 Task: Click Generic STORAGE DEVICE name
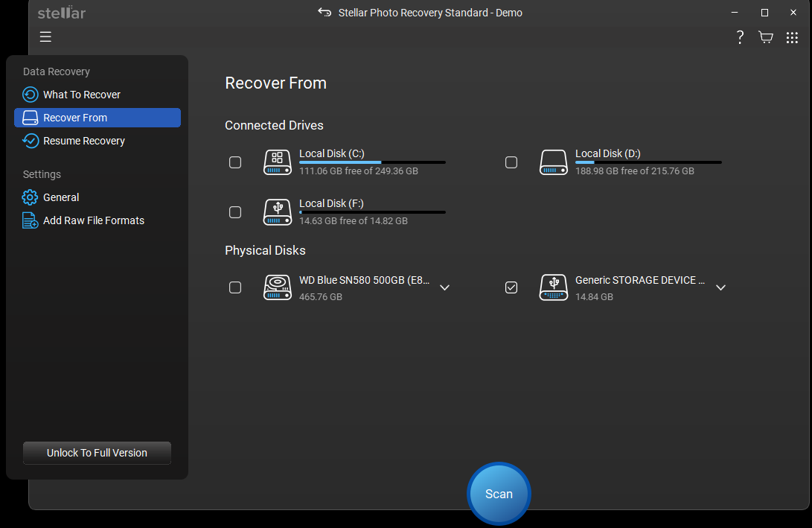coord(640,280)
